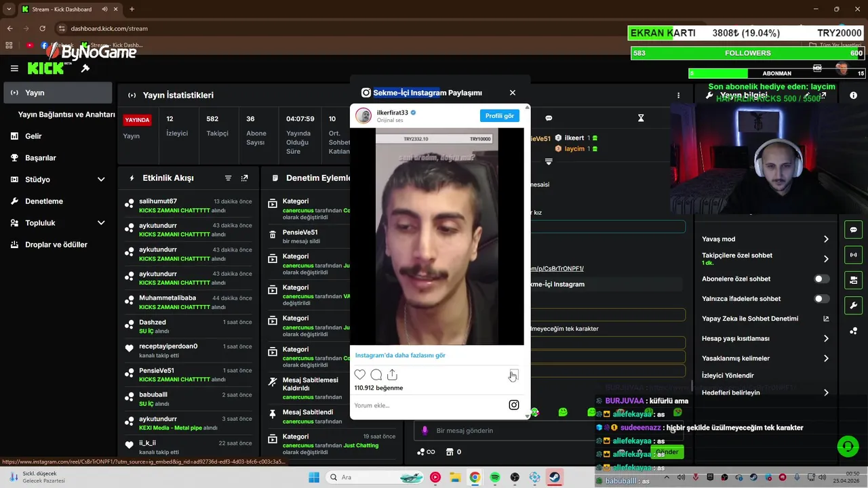Open the three-dot menu in the stats panel

[x=678, y=96]
